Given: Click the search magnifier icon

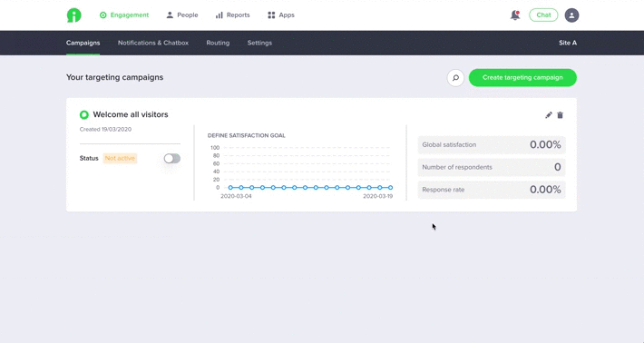Looking at the screenshot, I should click(455, 78).
